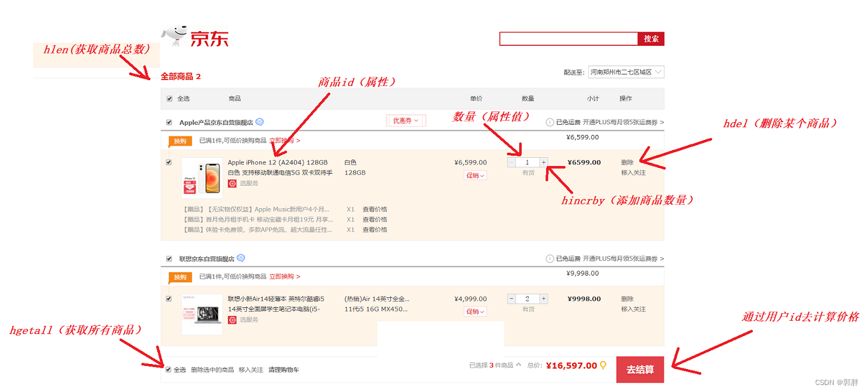Open chat icon beside 联想京东自营旗舰店

pos(241,258)
